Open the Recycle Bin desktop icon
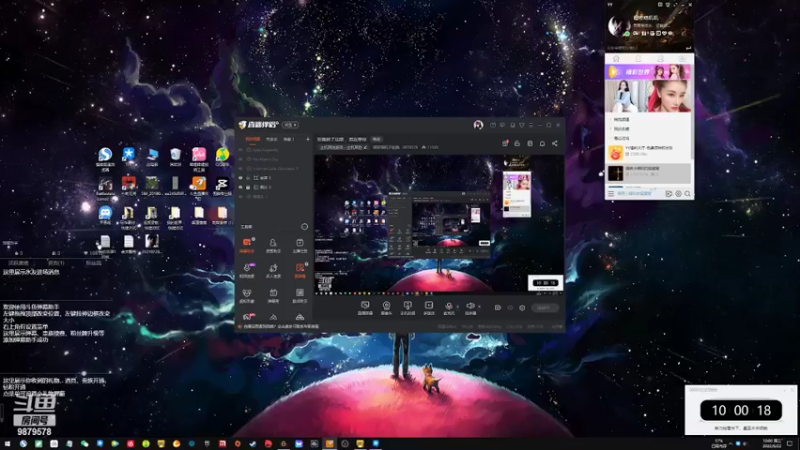This screenshot has width=800, height=450. click(176, 156)
